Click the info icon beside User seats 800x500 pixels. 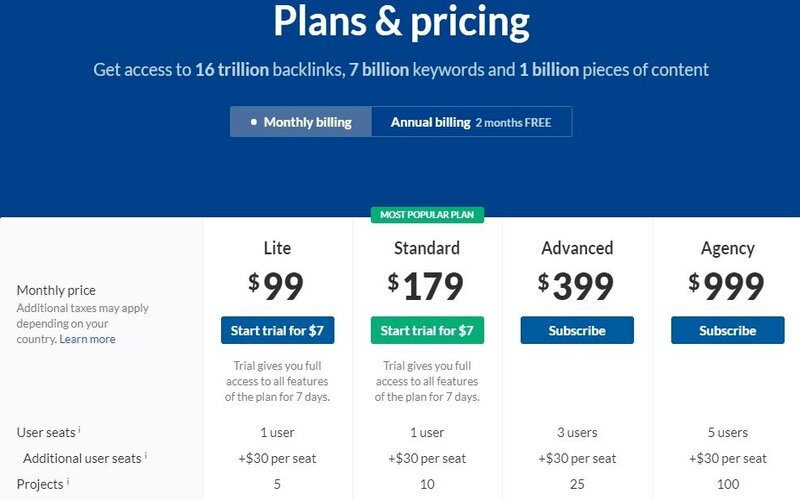(x=79, y=431)
